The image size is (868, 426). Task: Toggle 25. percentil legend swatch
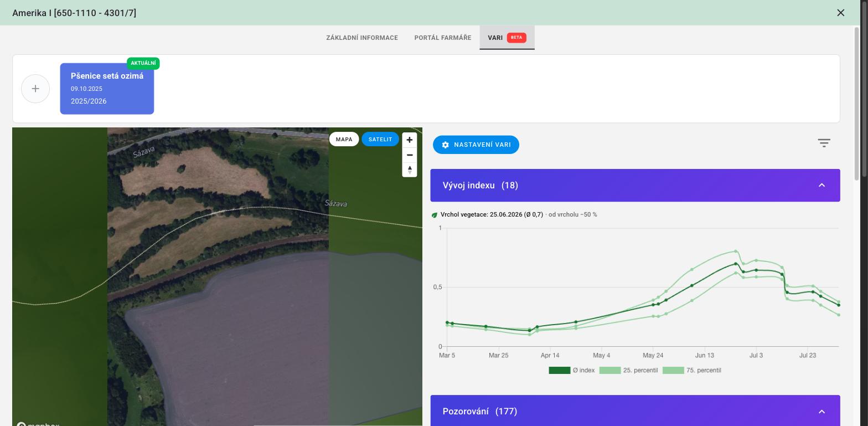point(610,371)
